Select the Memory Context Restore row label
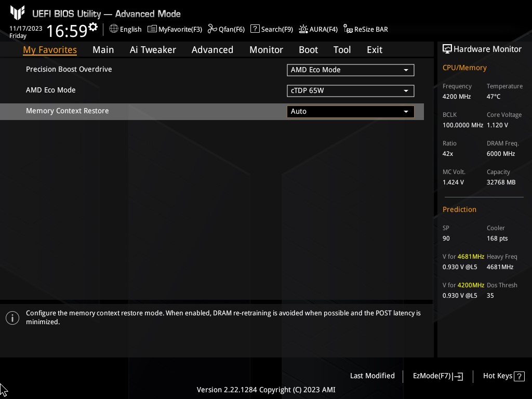 [x=67, y=111]
